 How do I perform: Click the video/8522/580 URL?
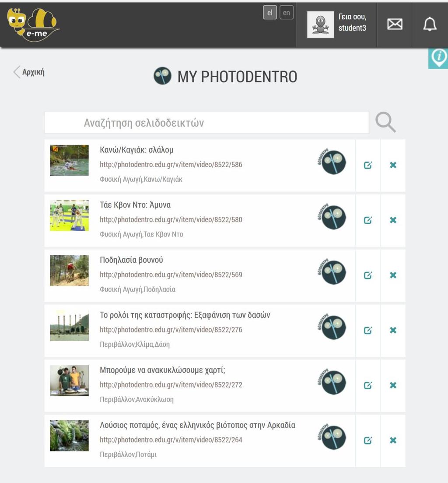coord(171,220)
